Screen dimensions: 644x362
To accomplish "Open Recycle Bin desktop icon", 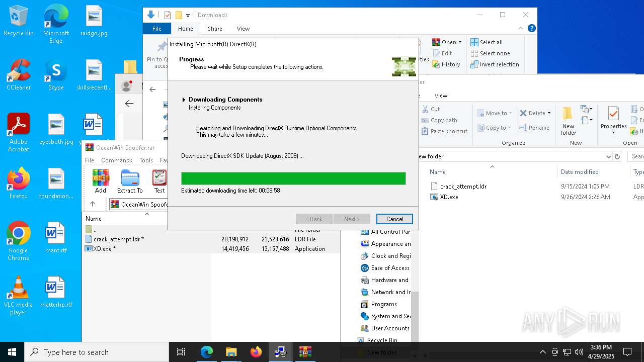I will pos(19,21).
